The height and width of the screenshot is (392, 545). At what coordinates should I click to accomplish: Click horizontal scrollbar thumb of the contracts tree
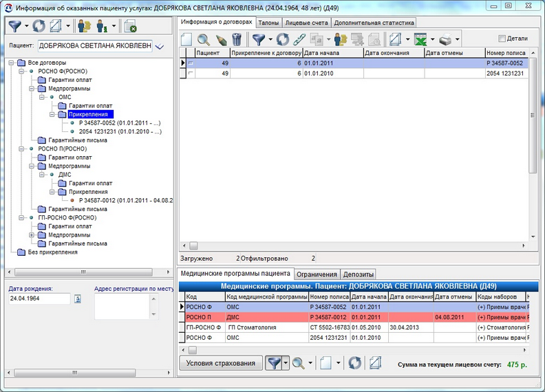coord(83,272)
